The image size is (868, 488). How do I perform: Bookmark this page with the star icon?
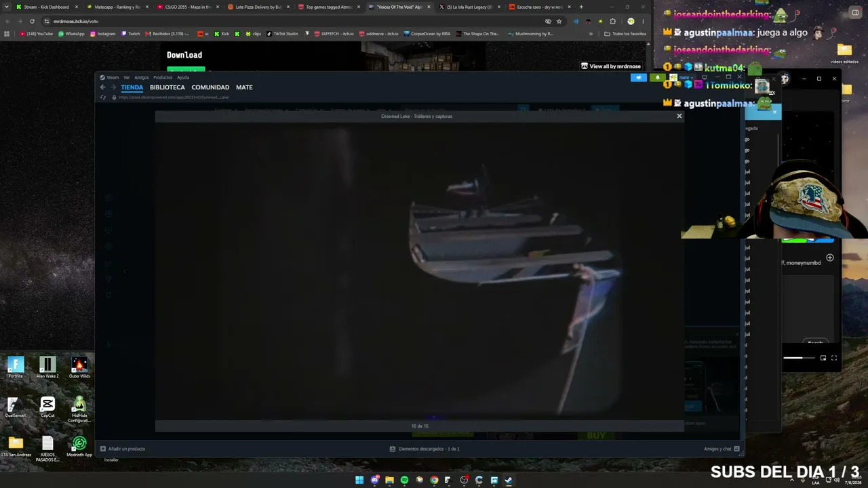[559, 21]
